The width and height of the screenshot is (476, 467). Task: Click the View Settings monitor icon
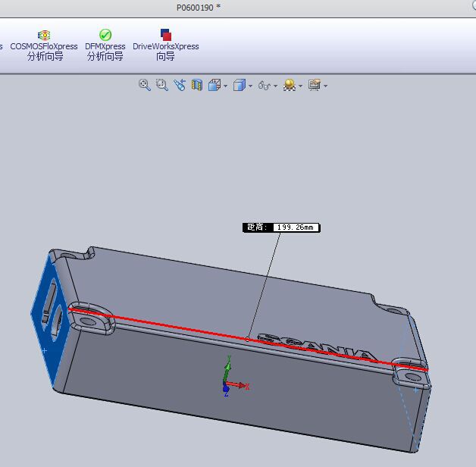pyautogui.click(x=315, y=86)
